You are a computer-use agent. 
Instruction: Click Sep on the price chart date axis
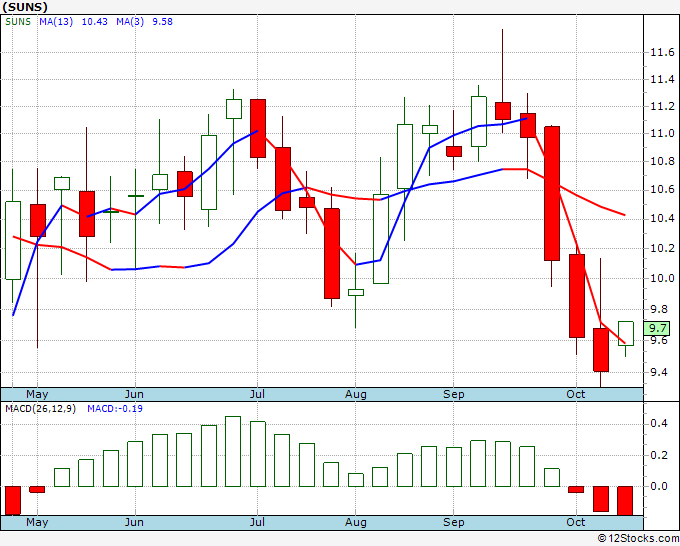tap(454, 394)
